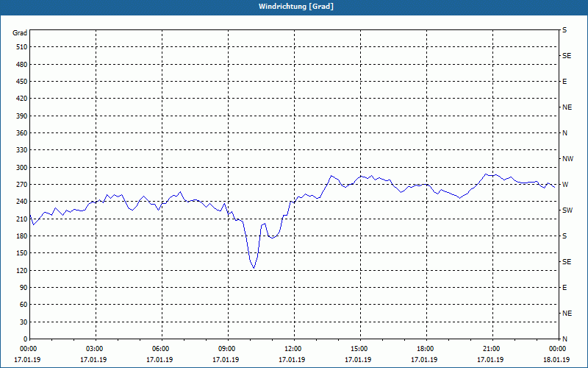Click the 09:00 time label
This screenshot has height=368, width=588.
(228, 349)
